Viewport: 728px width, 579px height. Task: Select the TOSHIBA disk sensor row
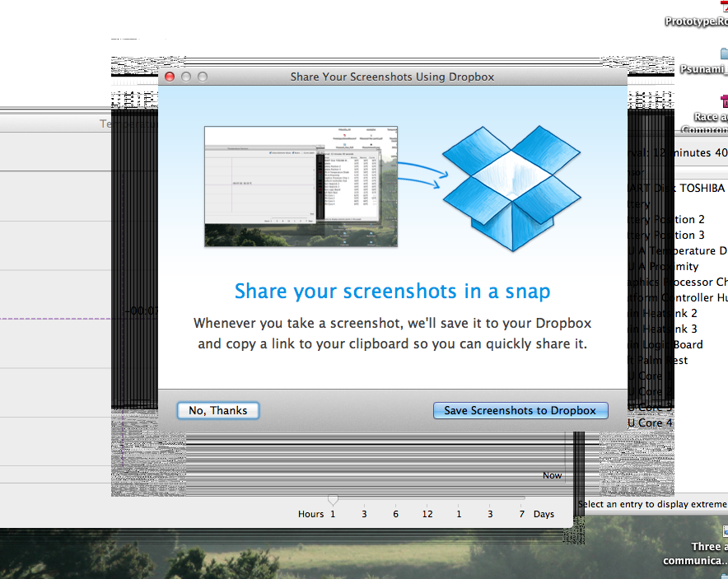tap(678, 188)
